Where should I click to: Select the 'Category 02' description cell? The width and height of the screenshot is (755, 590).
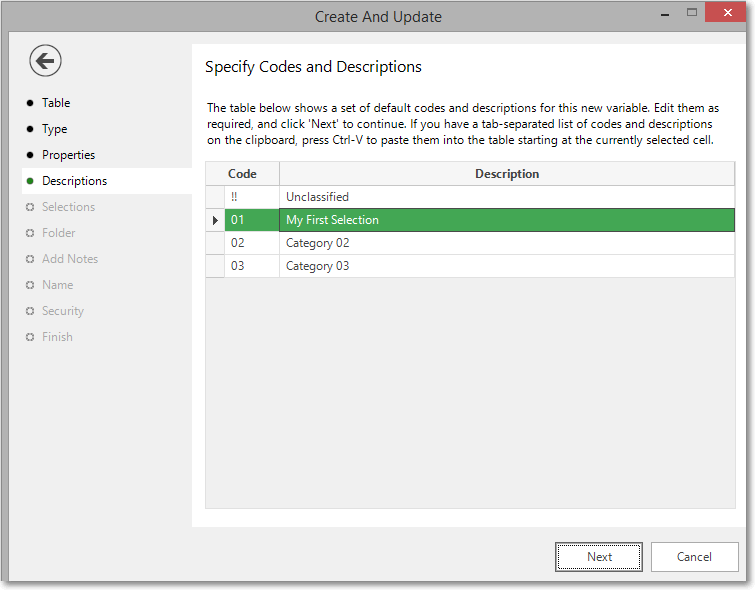click(507, 243)
